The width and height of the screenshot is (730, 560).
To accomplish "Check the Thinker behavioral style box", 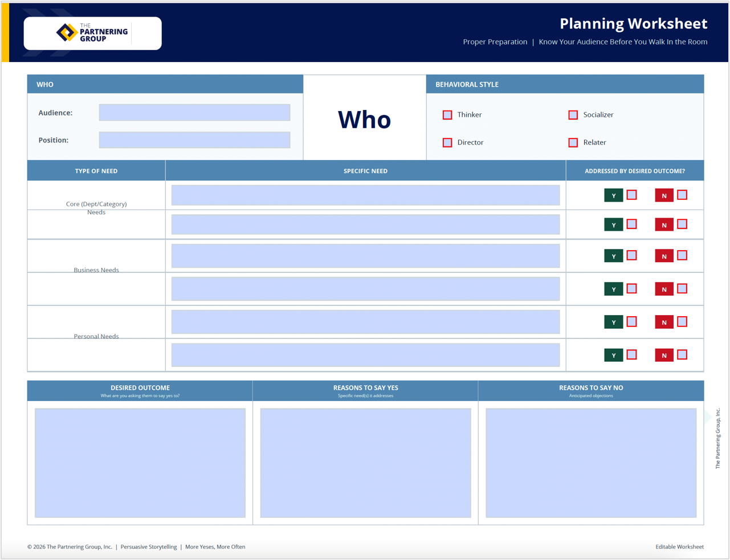I will 447,115.
